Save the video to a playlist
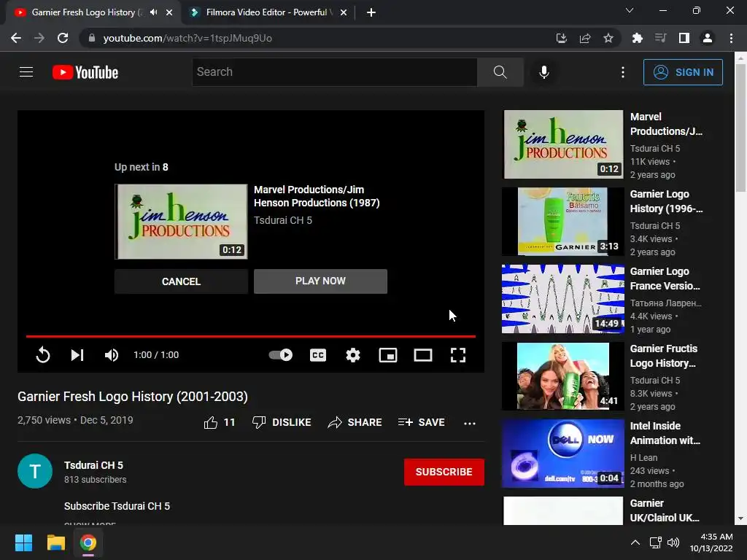 pos(422,422)
